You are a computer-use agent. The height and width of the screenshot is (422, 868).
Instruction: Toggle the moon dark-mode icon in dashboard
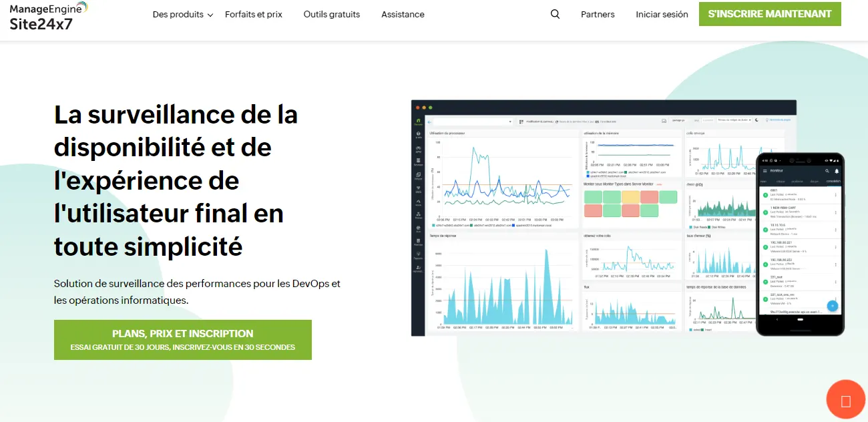click(756, 120)
